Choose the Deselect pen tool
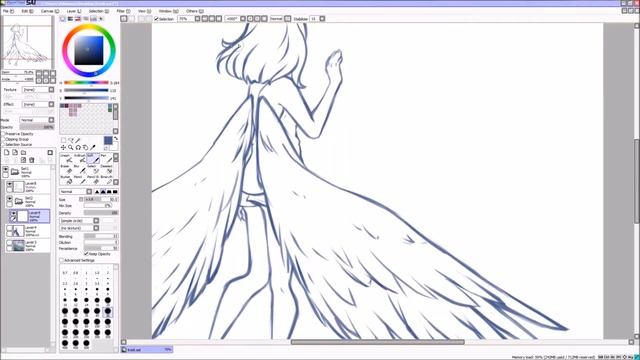 106,169
